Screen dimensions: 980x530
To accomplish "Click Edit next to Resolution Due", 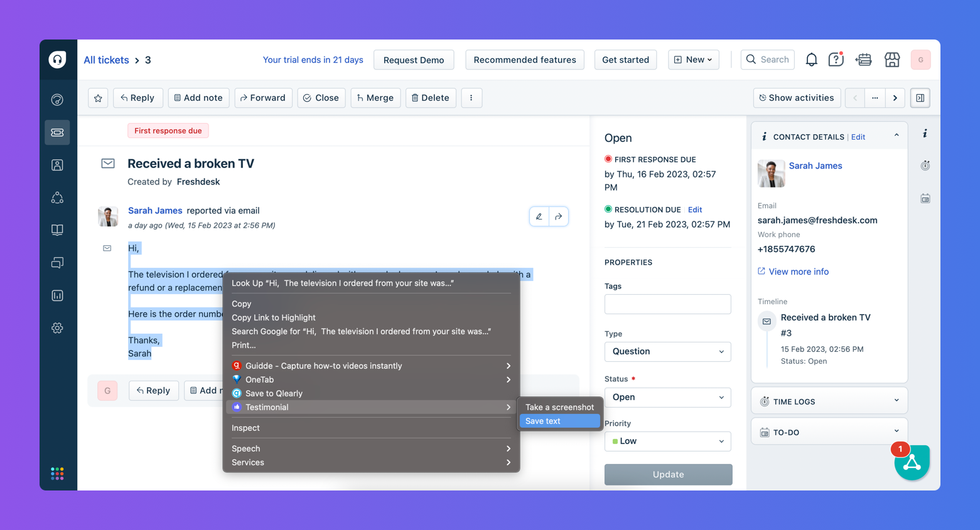I will pos(695,209).
